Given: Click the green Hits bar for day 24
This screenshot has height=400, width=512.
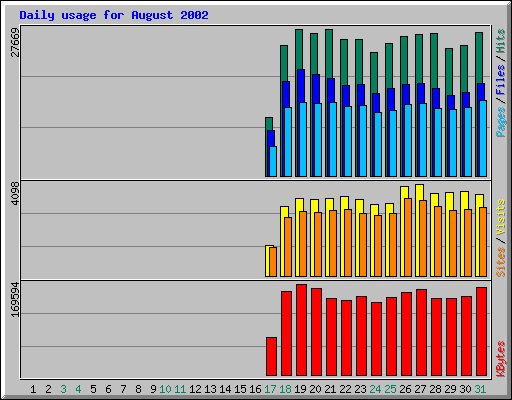Looking at the screenshot, I should click(x=374, y=73).
